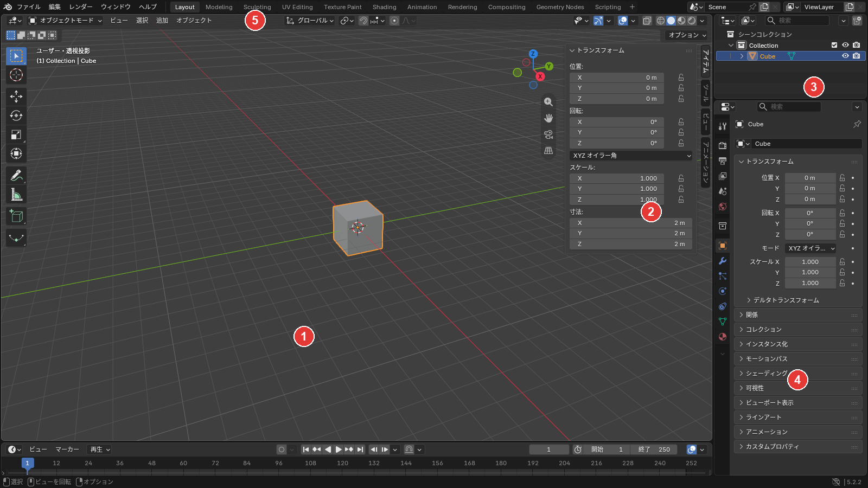868x488 pixels.
Task: Open the World properties globe tab
Action: [723, 207]
